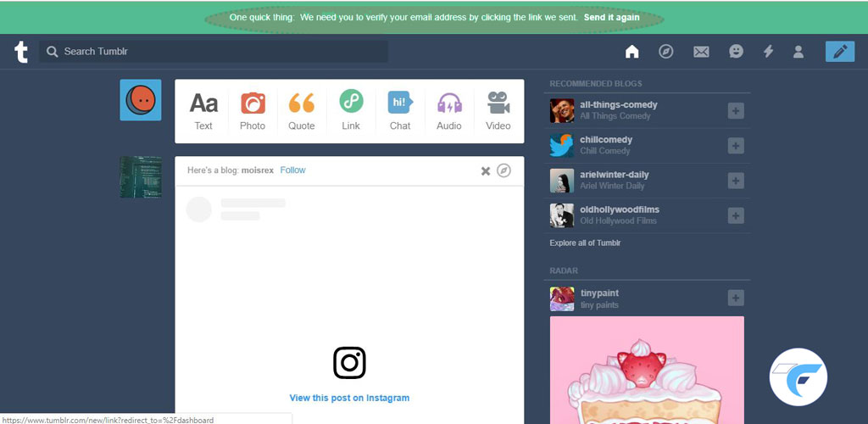The width and height of the screenshot is (868, 424).
Task: Click the 'RECOMMENDED BLOGS' heading
Action: point(596,84)
